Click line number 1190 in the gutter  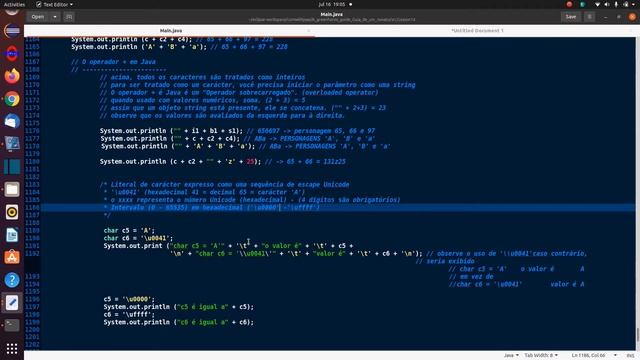point(32,238)
